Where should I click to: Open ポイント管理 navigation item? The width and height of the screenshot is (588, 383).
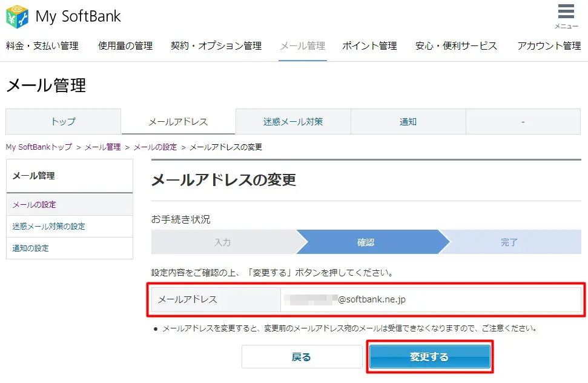(x=369, y=46)
